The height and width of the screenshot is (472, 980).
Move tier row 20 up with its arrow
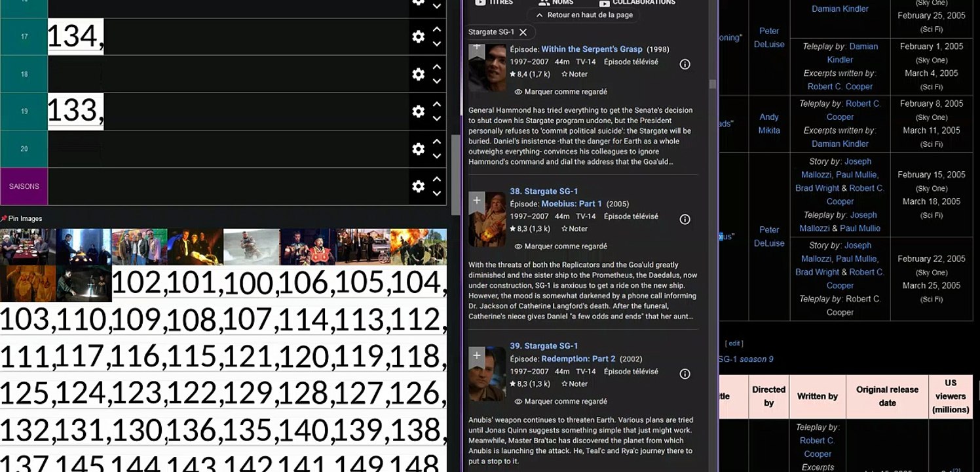(436, 142)
